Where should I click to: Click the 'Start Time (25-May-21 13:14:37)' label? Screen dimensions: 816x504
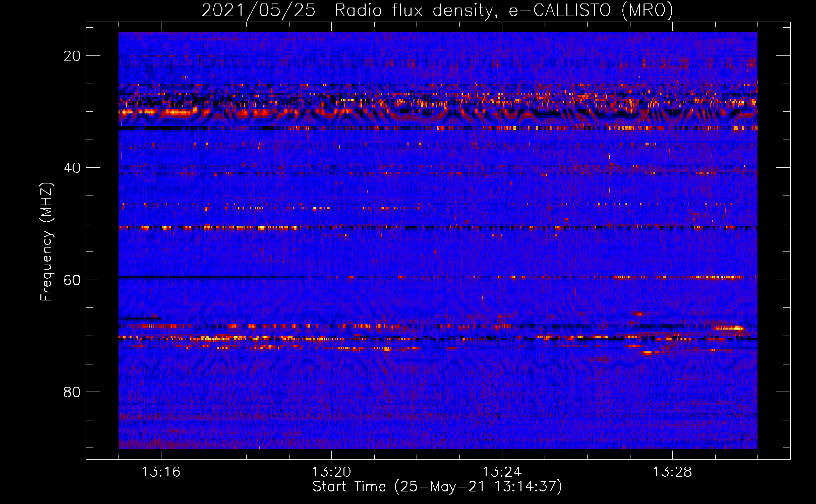437,487
